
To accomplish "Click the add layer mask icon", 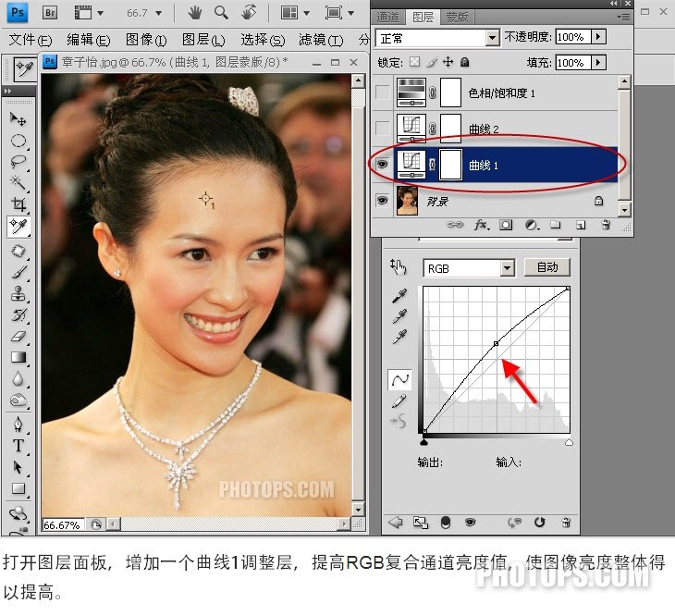I will [x=506, y=225].
